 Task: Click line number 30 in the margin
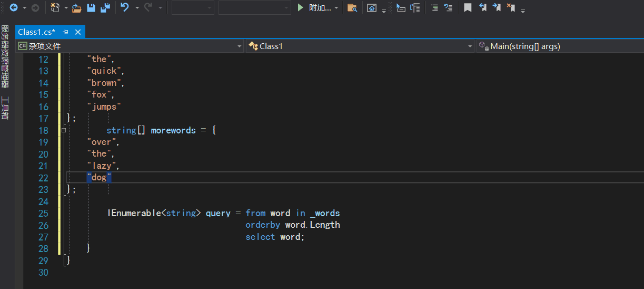pos(43,272)
